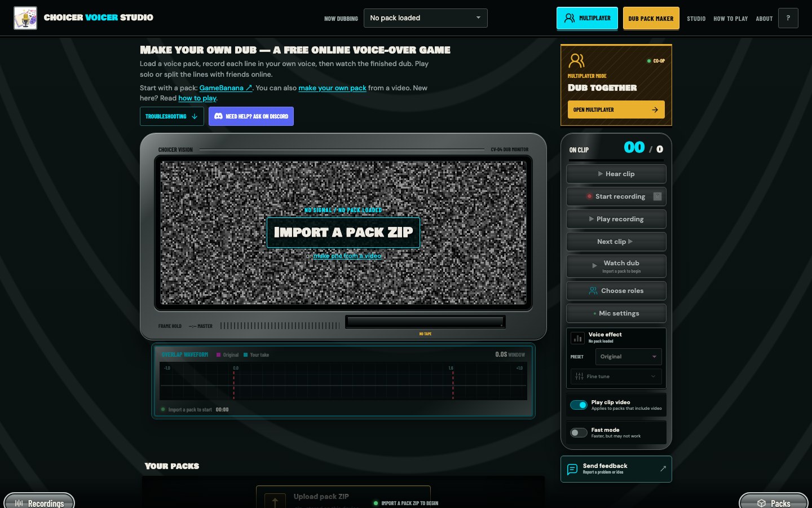Open the voice effect Preset dropdown

click(628, 357)
